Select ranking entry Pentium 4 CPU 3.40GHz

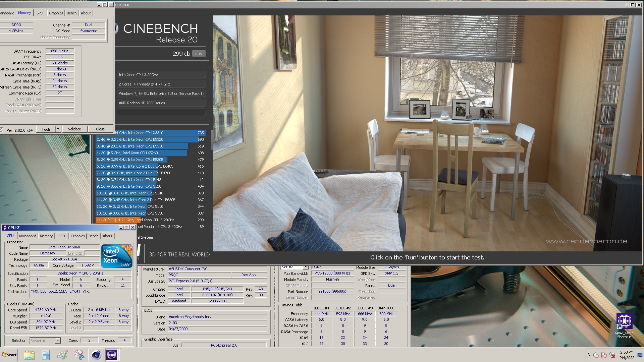click(x=171, y=227)
